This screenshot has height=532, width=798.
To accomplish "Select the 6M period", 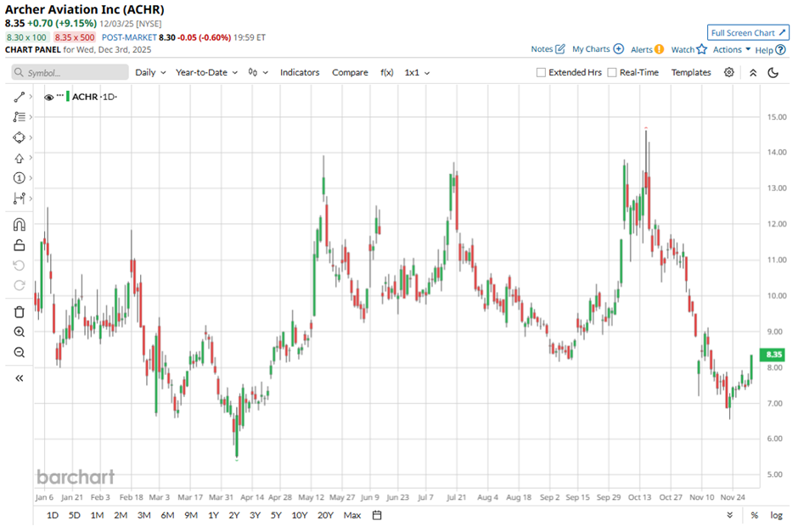I will point(167,515).
